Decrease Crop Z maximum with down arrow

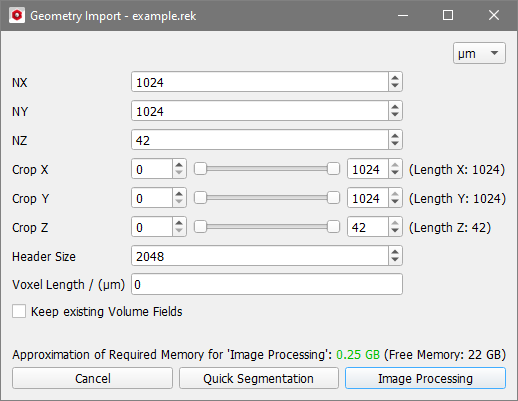(x=395, y=231)
